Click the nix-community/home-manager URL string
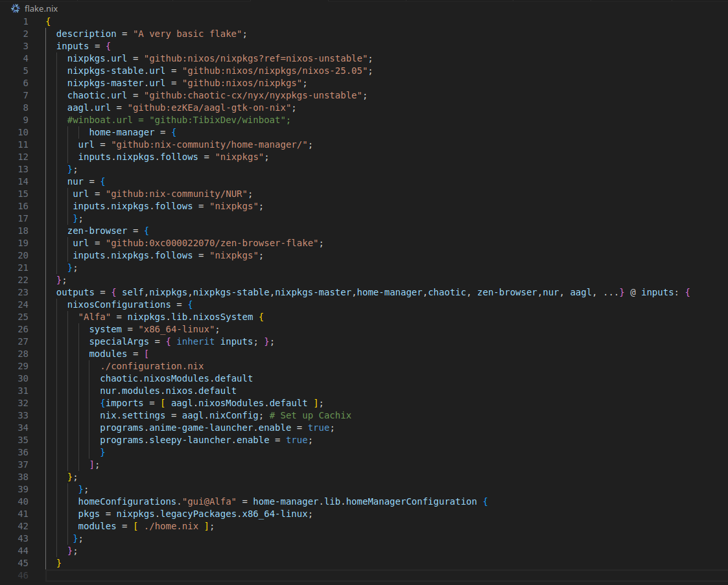728x585 pixels. (209, 144)
